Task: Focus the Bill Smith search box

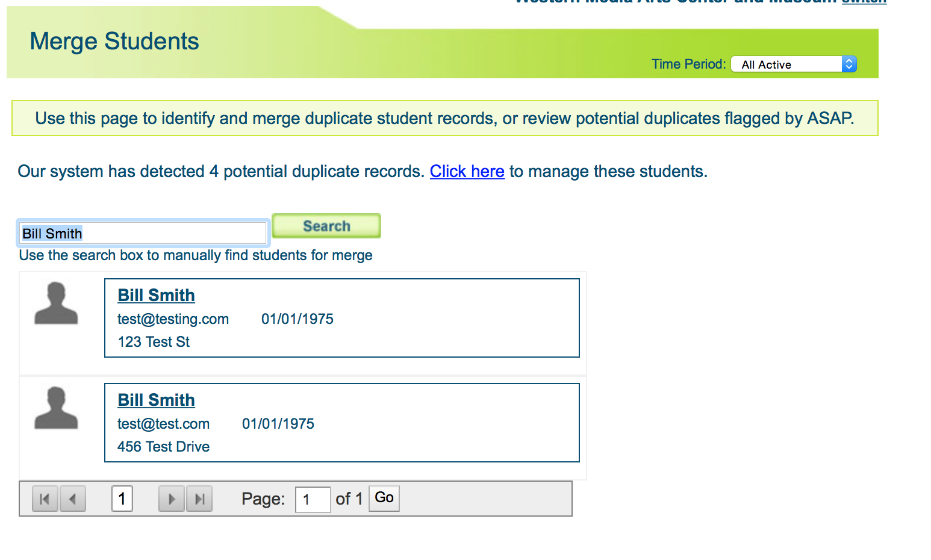Action: 143,233
